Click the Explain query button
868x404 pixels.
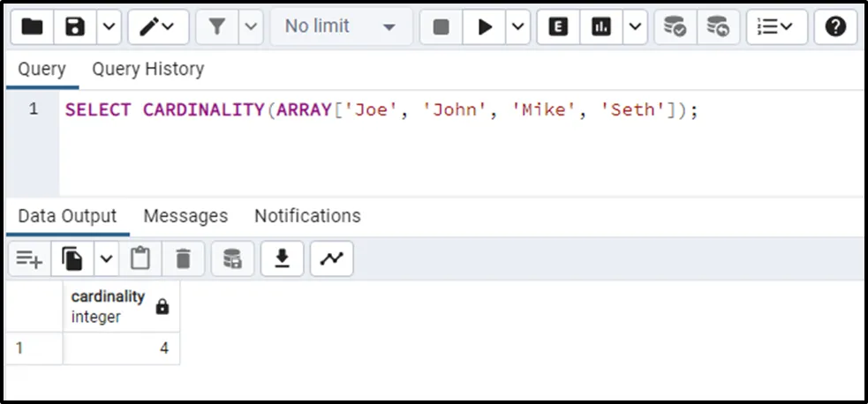click(x=558, y=27)
